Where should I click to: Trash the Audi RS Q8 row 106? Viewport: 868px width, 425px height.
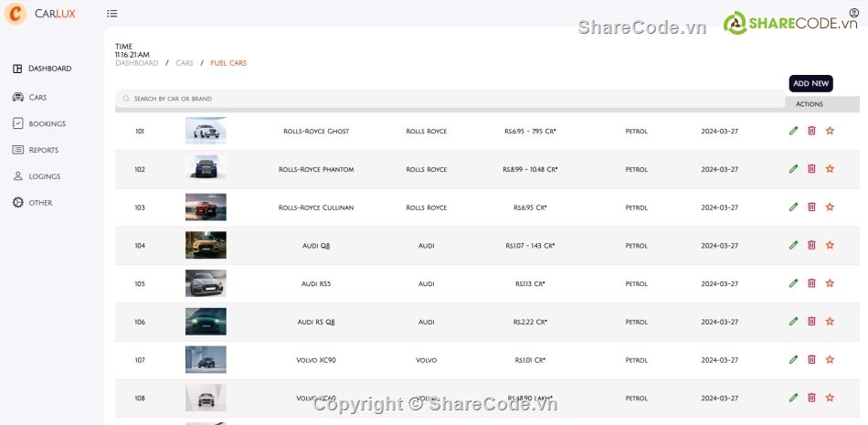tap(811, 322)
